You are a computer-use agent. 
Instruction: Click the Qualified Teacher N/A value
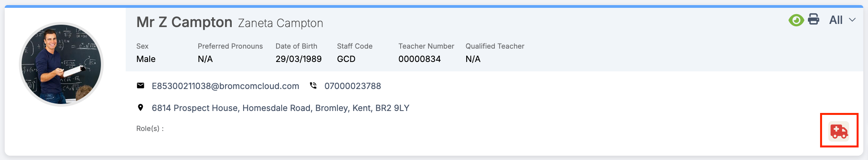point(473,59)
